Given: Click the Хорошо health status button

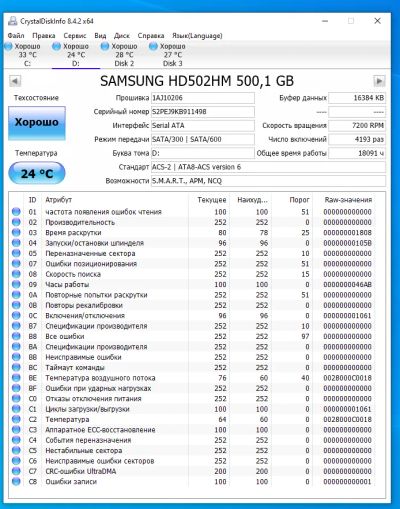Looking at the screenshot, I should click(x=37, y=123).
